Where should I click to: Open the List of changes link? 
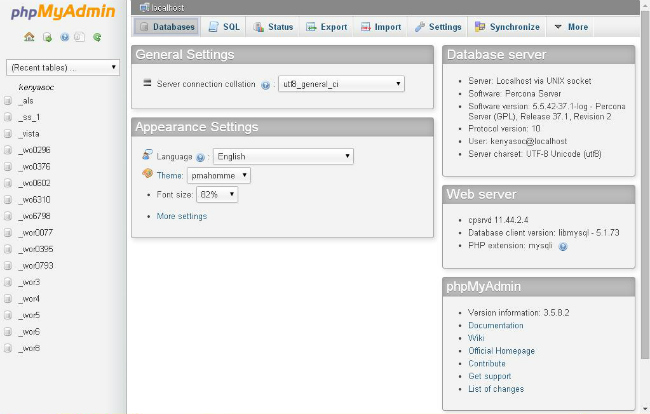496,389
